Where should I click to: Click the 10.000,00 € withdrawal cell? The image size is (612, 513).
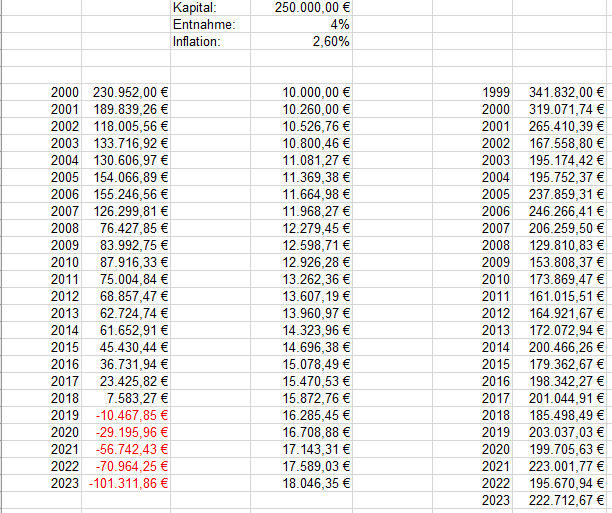320,92
